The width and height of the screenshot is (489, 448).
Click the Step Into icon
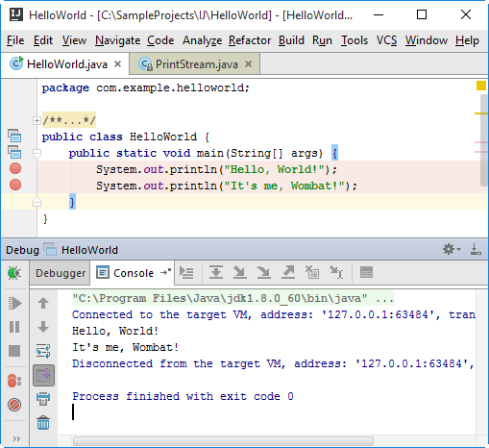click(x=240, y=273)
